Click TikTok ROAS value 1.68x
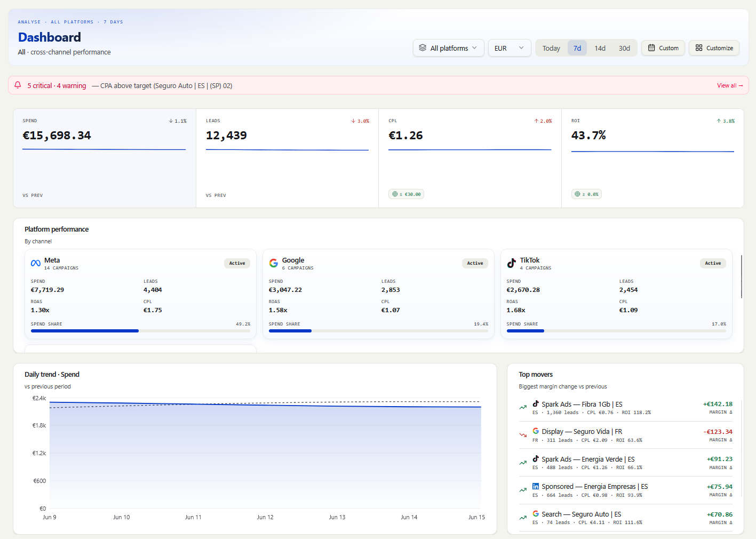The height and width of the screenshot is (539, 756). (x=516, y=310)
